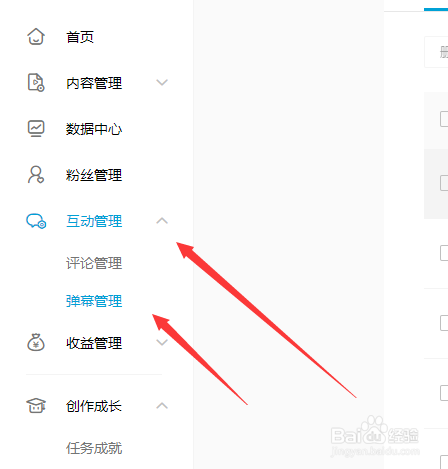Expand 内容管理 using its chevron arrow
The width and height of the screenshot is (448, 469).
point(162,82)
